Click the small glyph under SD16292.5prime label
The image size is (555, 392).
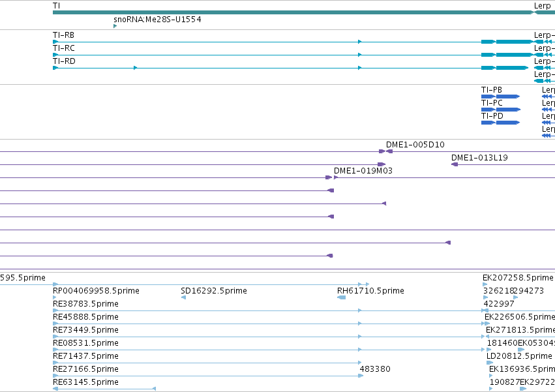coord(183,297)
